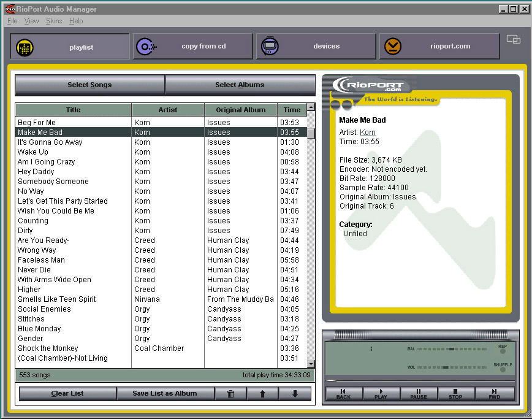
Task: Select the song Hey Daddy
Action: coord(161,172)
